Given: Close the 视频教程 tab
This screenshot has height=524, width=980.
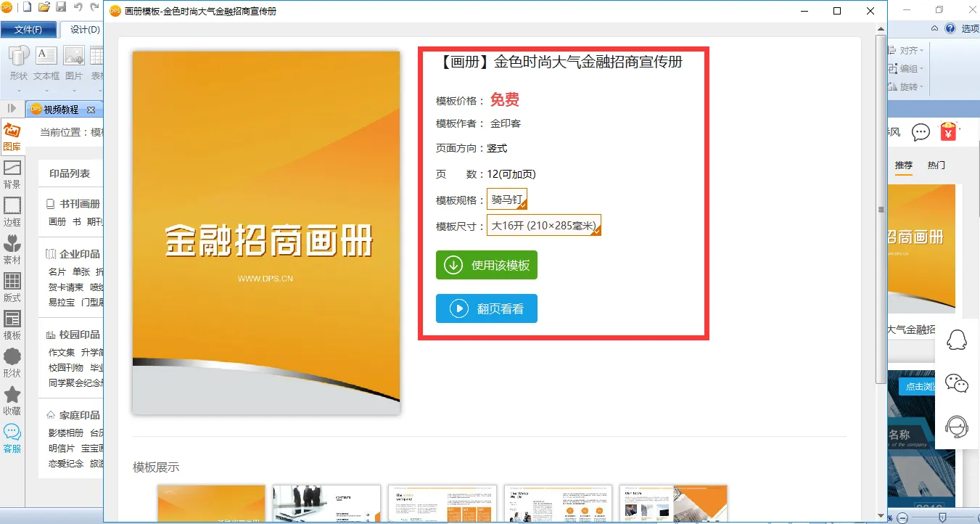Looking at the screenshot, I should click(91, 110).
